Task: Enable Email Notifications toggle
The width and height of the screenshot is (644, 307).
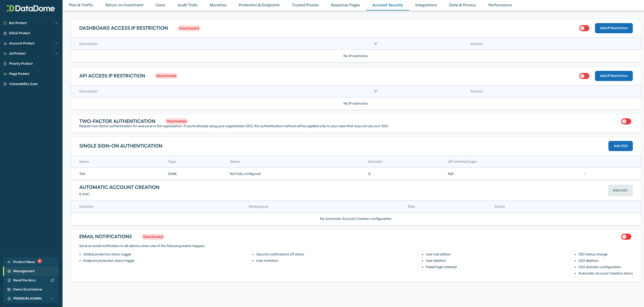Action: point(626,237)
